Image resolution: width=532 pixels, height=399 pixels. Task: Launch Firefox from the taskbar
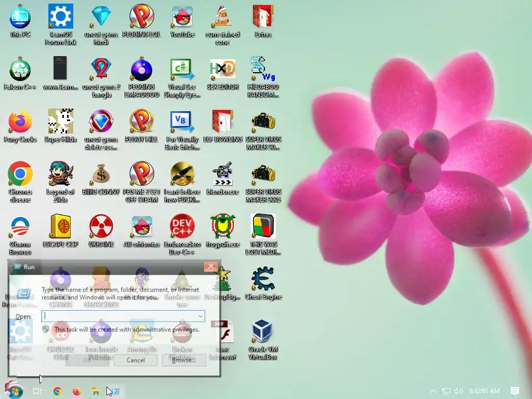[77, 391]
